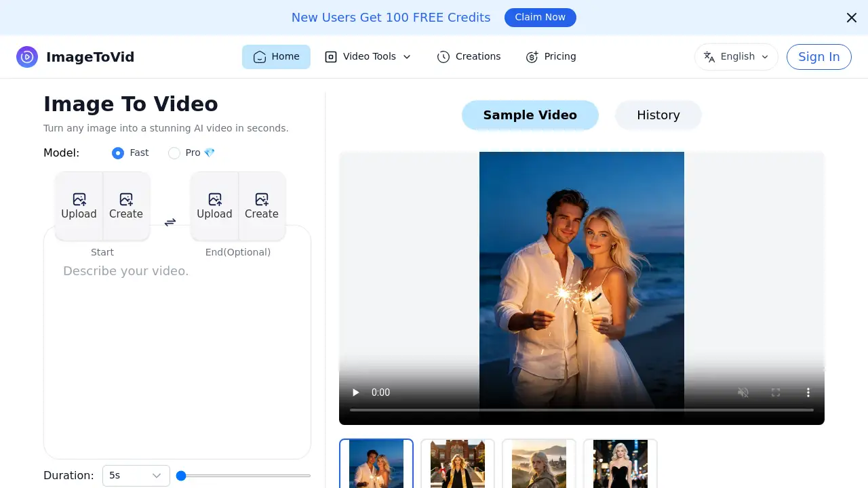Click the language translate icon

coord(709,57)
